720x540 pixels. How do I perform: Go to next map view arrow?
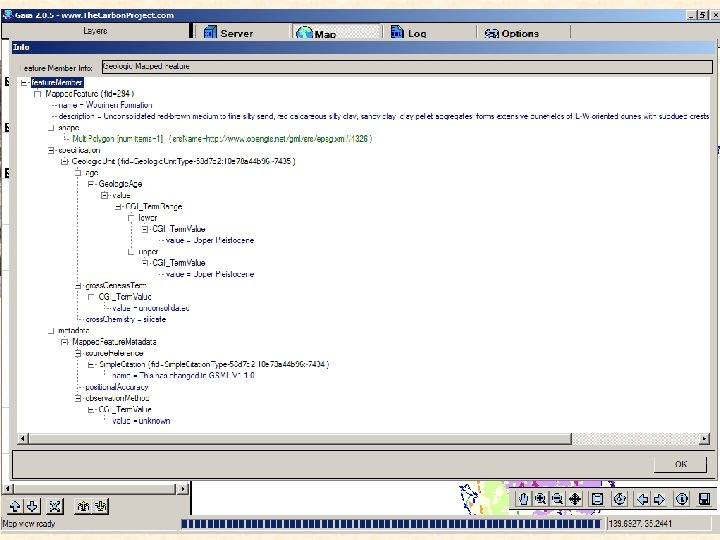tap(659, 499)
